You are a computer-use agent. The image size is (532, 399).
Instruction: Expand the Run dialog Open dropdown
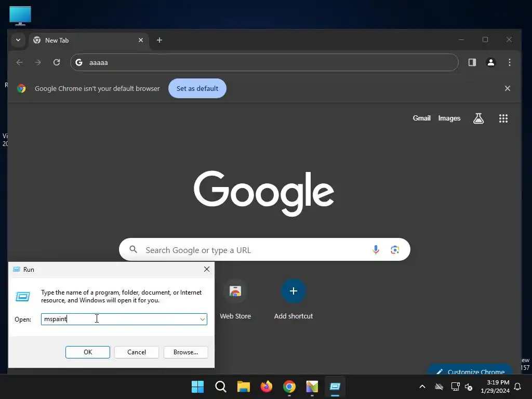coord(203,320)
